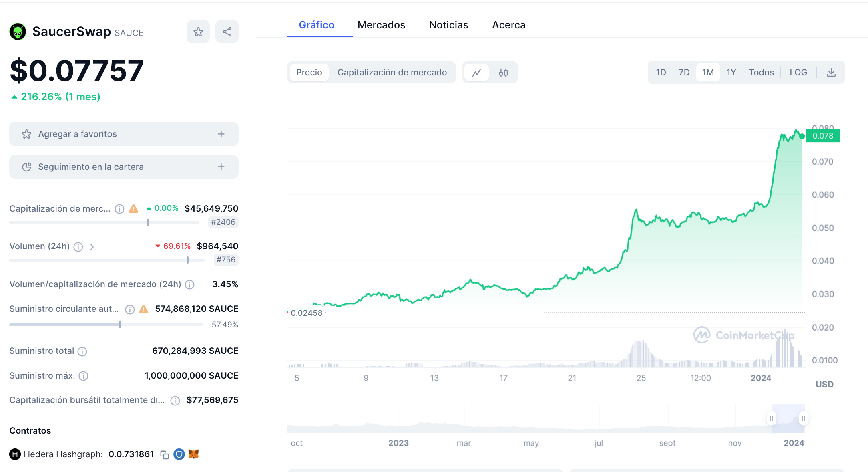Click the $45,649,750 market cap value

211,209
